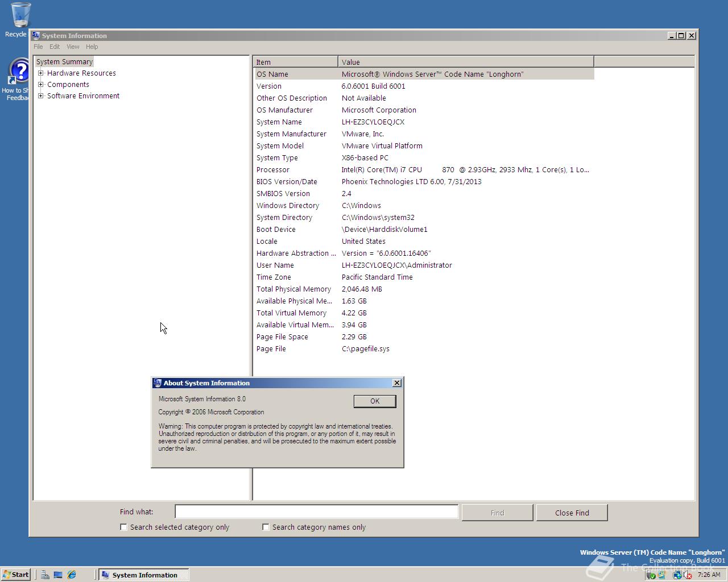Click the muted volume tray icon
728x582 pixels.
[x=687, y=575]
